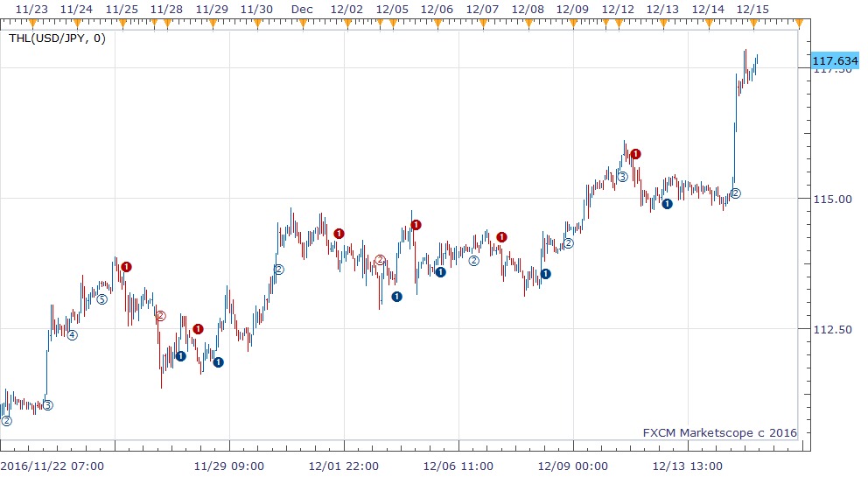
Task: Click the 12/09 00:00 time label
Action: pyautogui.click(x=573, y=466)
